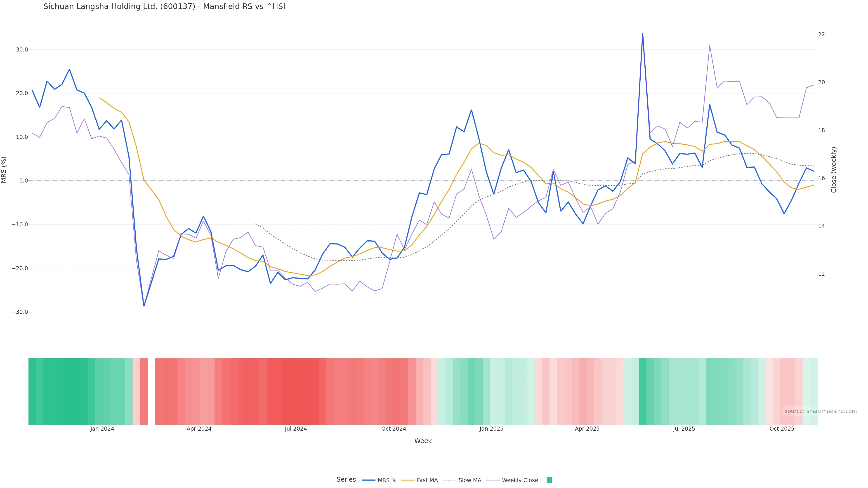Click the MRS (%) y-axis title
The height and width of the screenshot is (488, 868).
pos(4,170)
